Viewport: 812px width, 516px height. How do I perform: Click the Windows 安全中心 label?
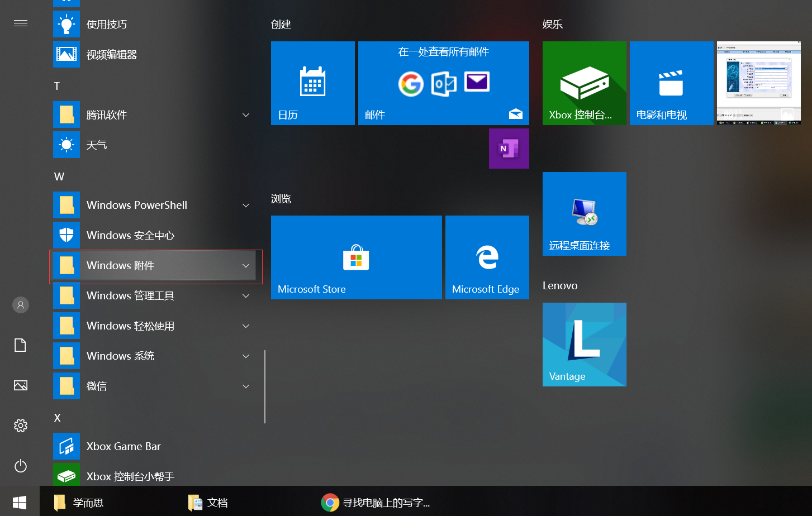(x=130, y=236)
